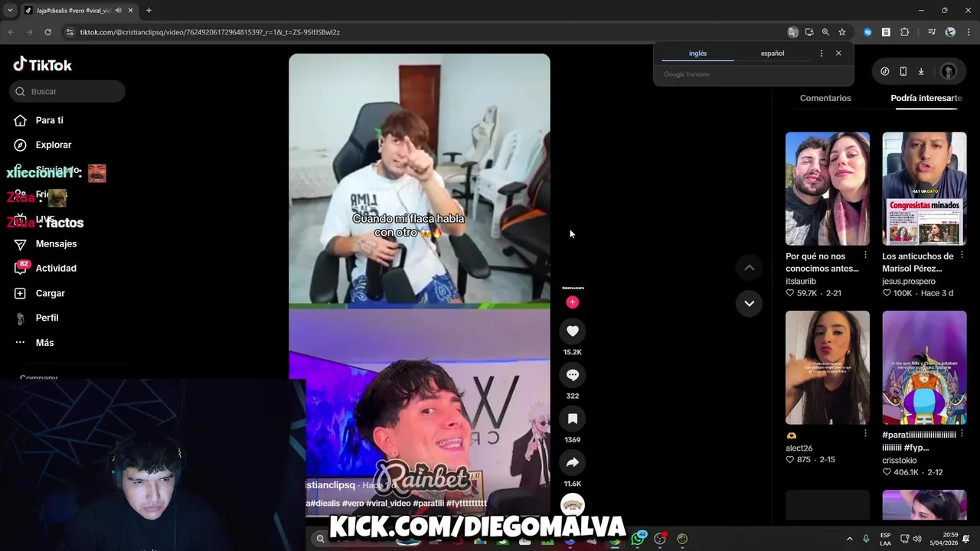The width and height of the screenshot is (980, 551).
Task: Go back with the browser back arrow
Action: (x=11, y=32)
